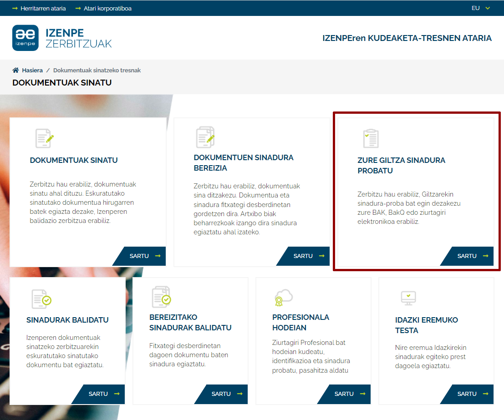The height and width of the screenshot is (420, 504).
Task: Open the EU language dropdown
Action: (x=480, y=8)
